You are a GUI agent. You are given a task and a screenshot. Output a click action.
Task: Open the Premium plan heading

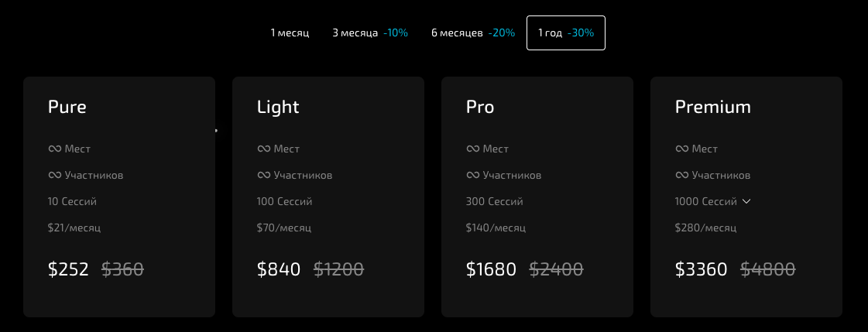click(713, 107)
